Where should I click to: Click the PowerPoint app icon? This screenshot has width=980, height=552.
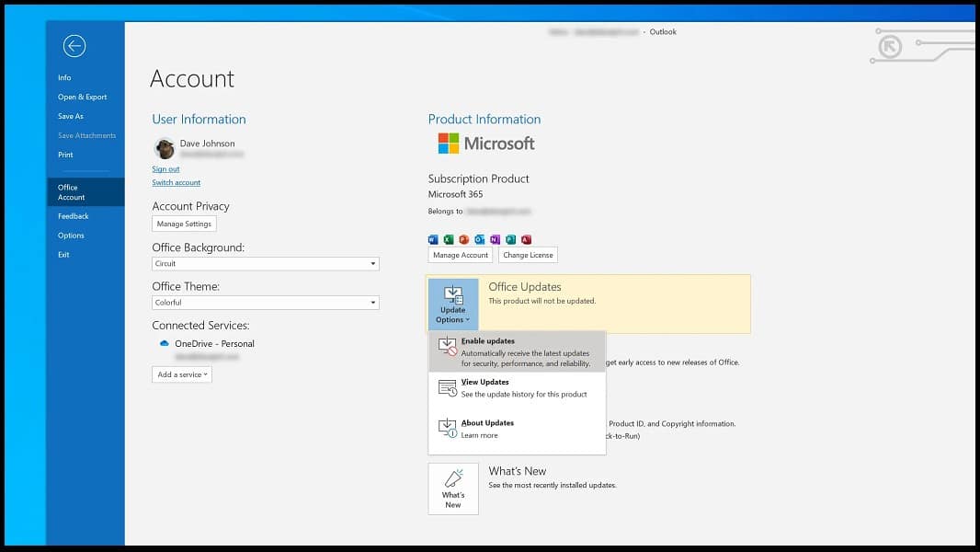tap(463, 239)
